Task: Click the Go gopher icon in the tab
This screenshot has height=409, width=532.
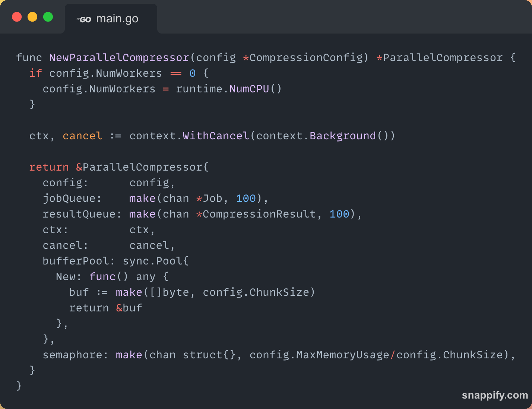Action: (x=84, y=19)
